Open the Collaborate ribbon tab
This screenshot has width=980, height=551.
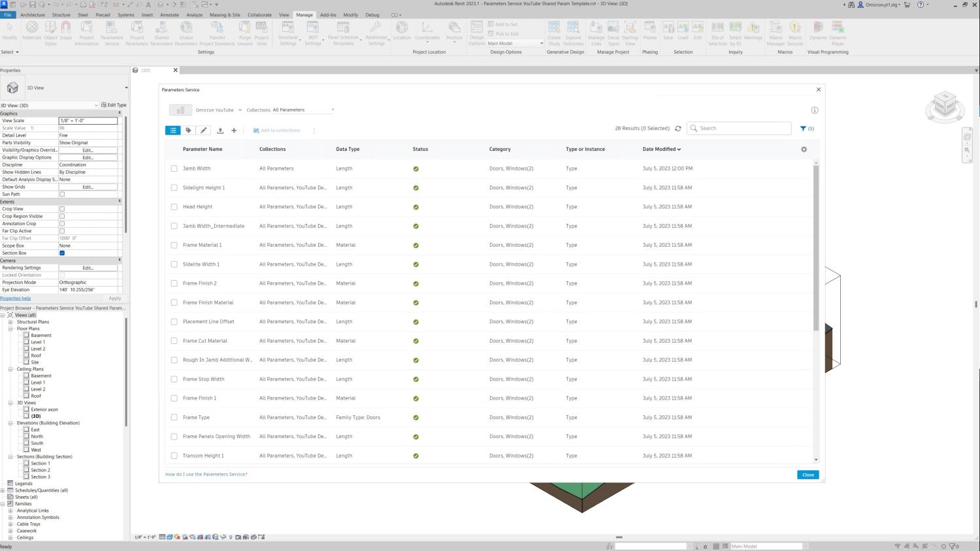click(259, 14)
